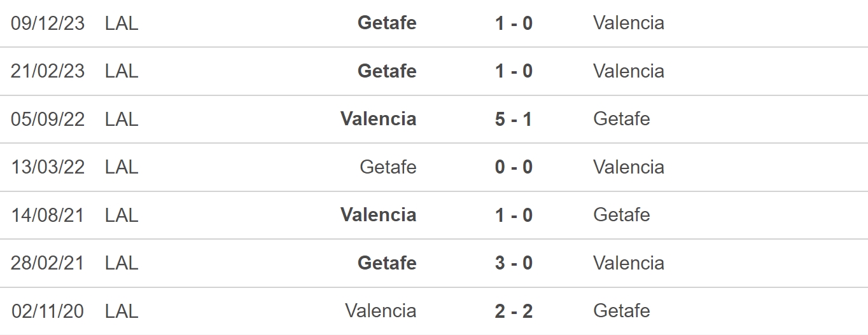868x335 pixels.
Task: Select the date 28/02/21 cell
Action: click(x=47, y=263)
